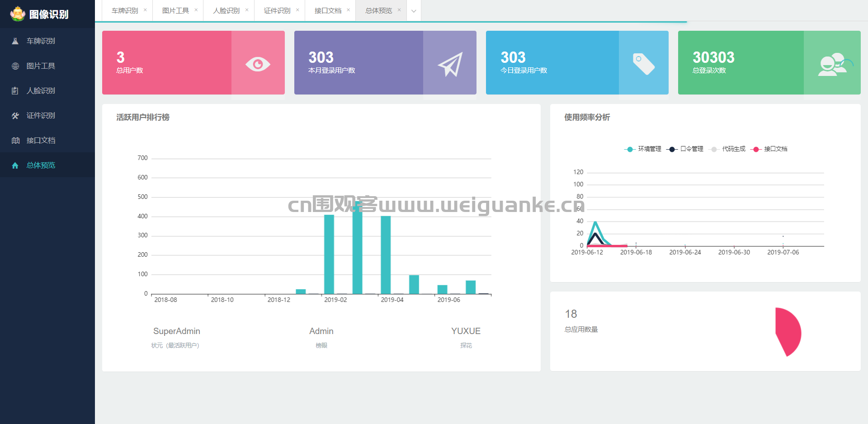Click the 2019-07-06 date axis label
Image resolution: width=868 pixels, height=424 pixels.
tap(783, 253)
